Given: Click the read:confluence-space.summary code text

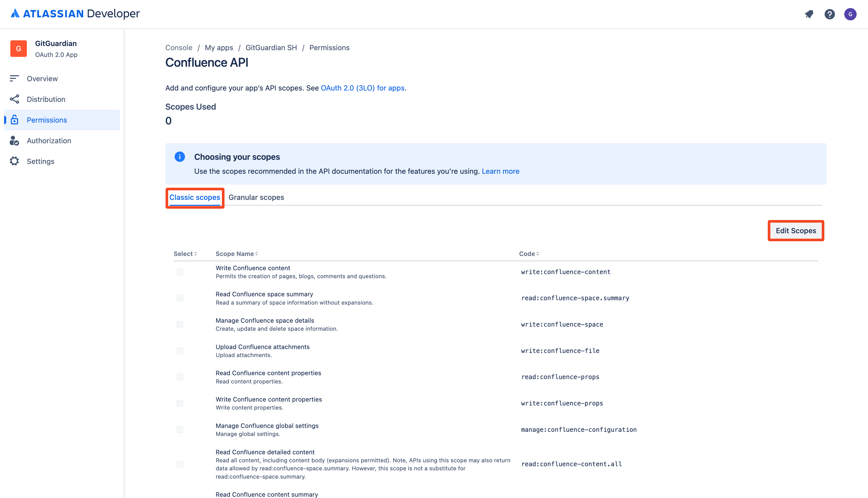Looking at the screenshot, I should 575,298.
